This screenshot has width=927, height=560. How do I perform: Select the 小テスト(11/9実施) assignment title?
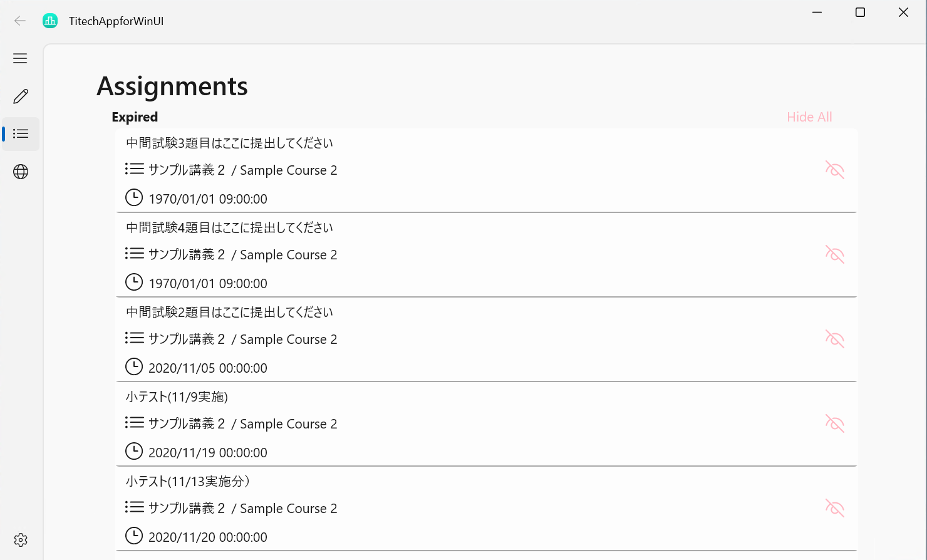[177, 397]
